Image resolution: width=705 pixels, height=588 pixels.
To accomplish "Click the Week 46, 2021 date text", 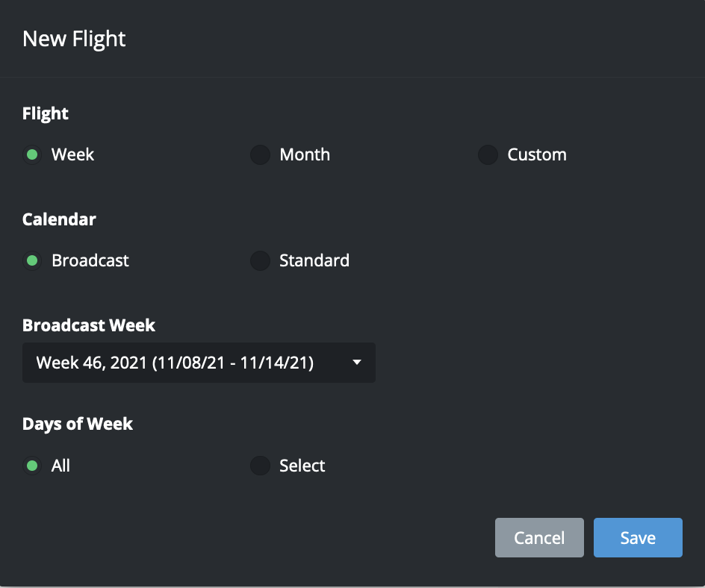I will click(175, 363).
